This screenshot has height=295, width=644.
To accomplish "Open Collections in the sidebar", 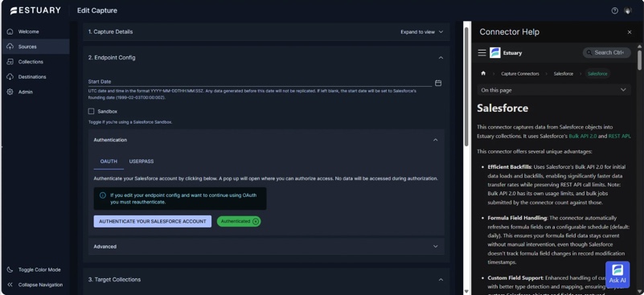I will pos(35,62).
